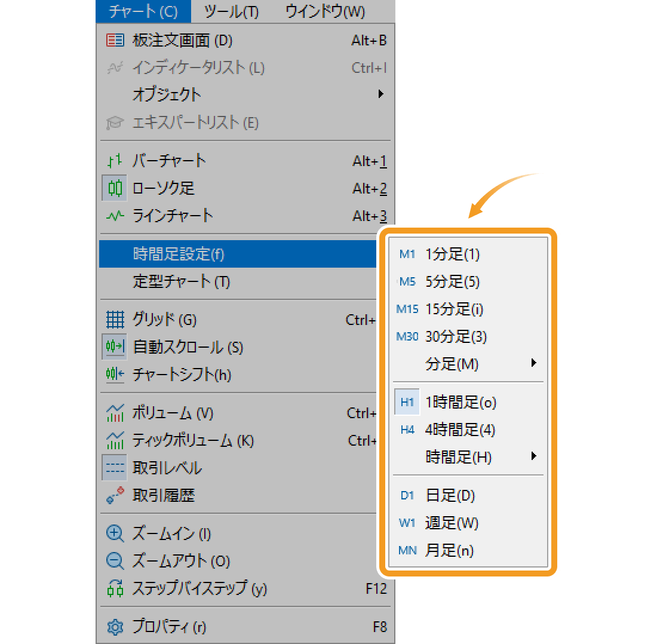Switch chart to バーチャート

245,161
